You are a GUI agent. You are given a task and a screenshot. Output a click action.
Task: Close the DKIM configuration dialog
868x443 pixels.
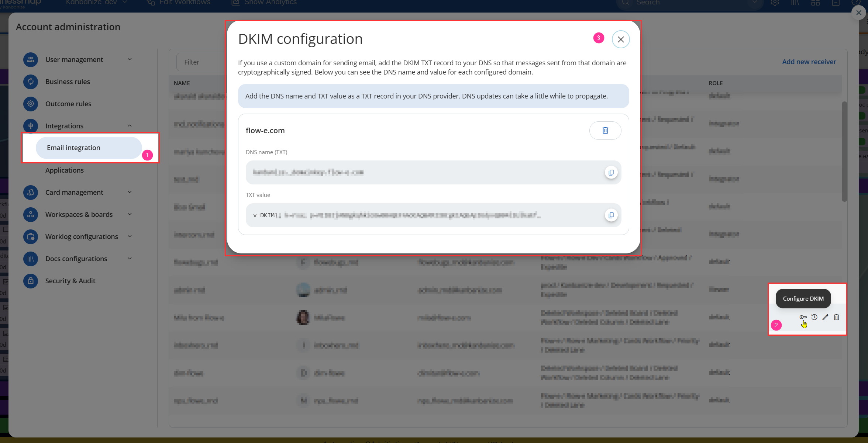[x=621, y=39]
